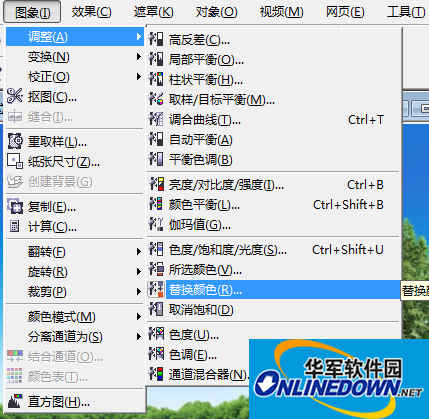Select 重取样(L)... menu entry
Screen dimensions: 429x419
click(75, 141)
